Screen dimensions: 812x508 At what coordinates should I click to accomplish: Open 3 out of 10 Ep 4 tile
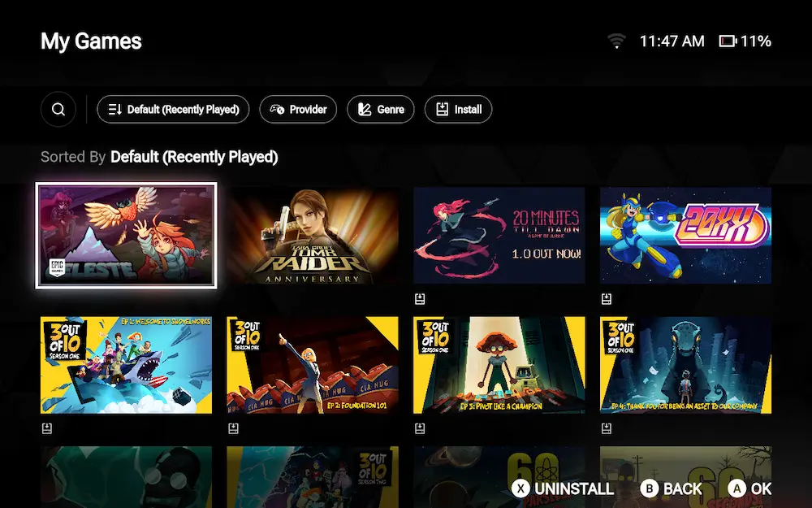click(x=685, y=365)
